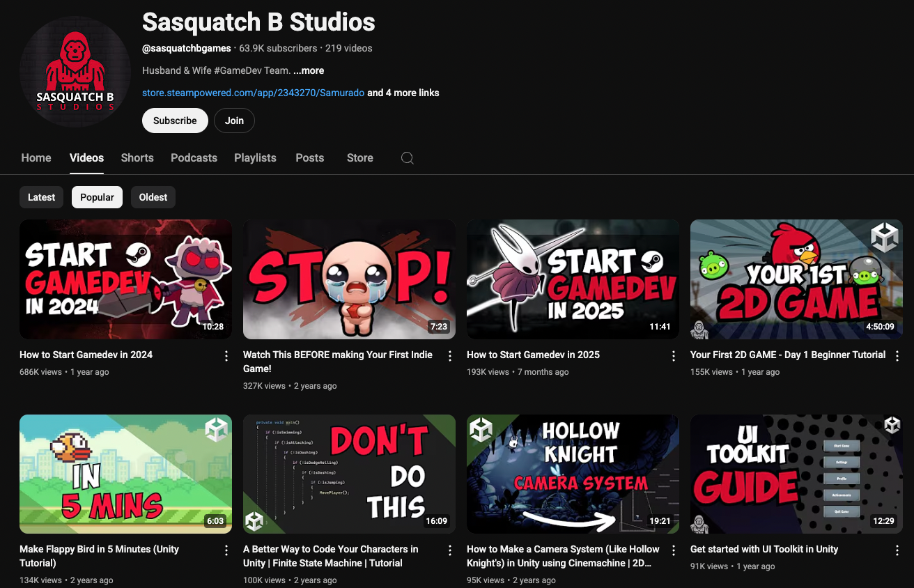Play the Start Gamedev in 2025 thumbnail
Image resolution: width=914 pixels, height=588 pixels.
pyautogui.click(x=573, y=279)
